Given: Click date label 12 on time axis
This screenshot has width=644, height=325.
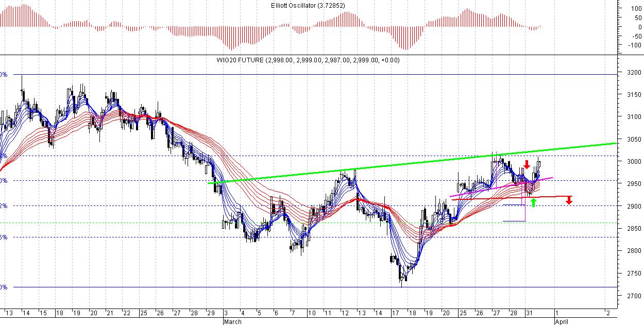Looking at the screenshot, I should pyautogui.click(x=345, y=313).
